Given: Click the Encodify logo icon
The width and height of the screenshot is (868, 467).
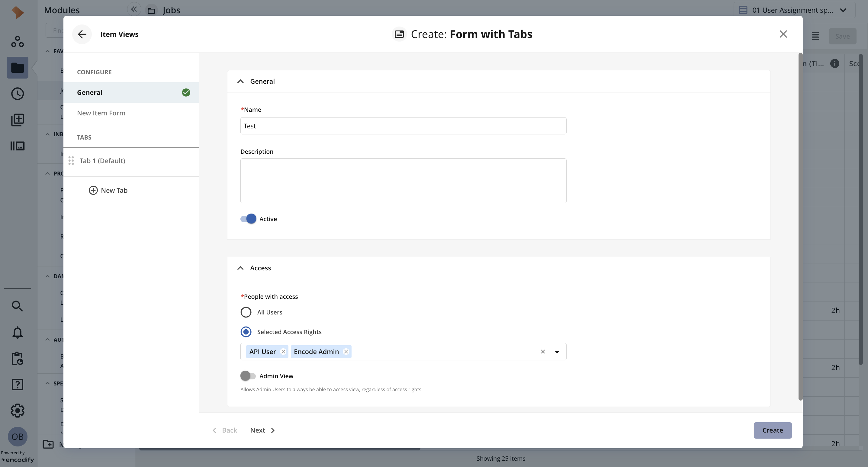Looking at the screenshot, I should point(17,12).
